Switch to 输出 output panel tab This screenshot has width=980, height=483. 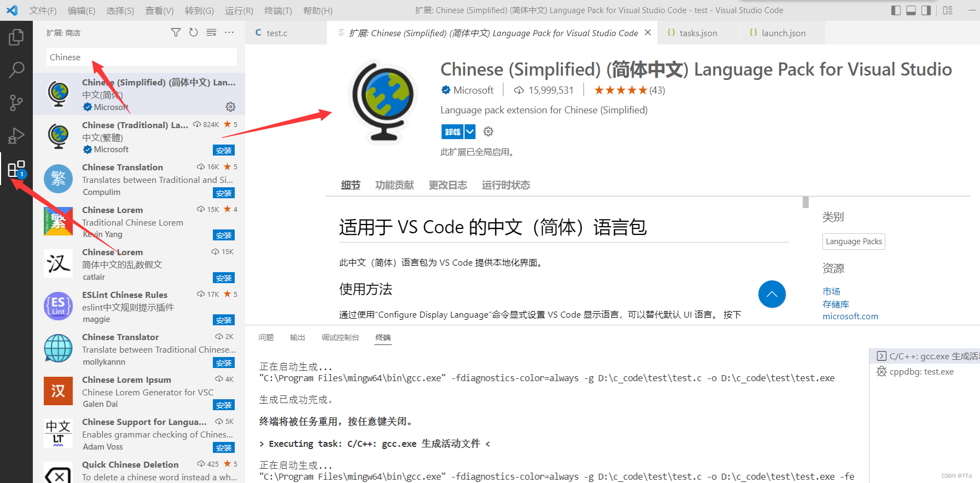point(298,337)
